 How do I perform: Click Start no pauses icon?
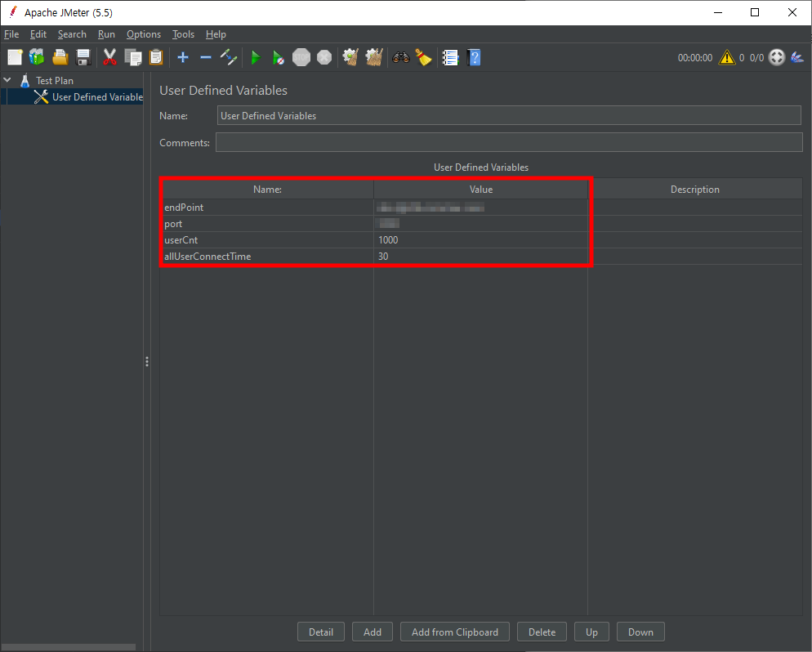[x=278, y=57]
